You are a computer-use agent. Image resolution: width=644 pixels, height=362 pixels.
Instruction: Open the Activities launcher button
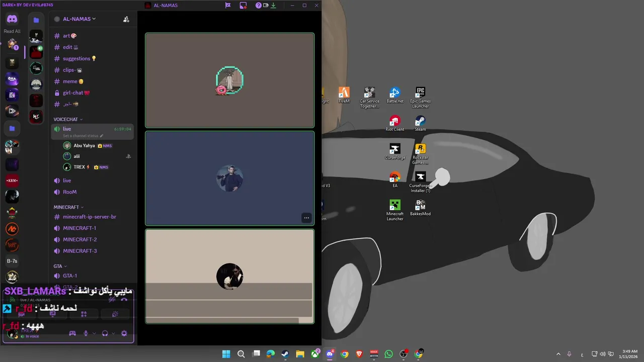coord(84,314)
